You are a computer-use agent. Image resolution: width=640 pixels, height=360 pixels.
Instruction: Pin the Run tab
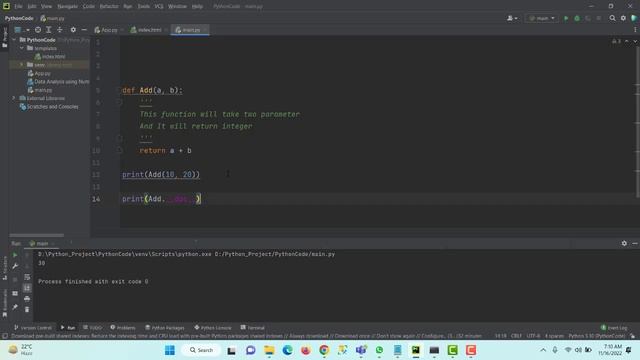point(15,307)
